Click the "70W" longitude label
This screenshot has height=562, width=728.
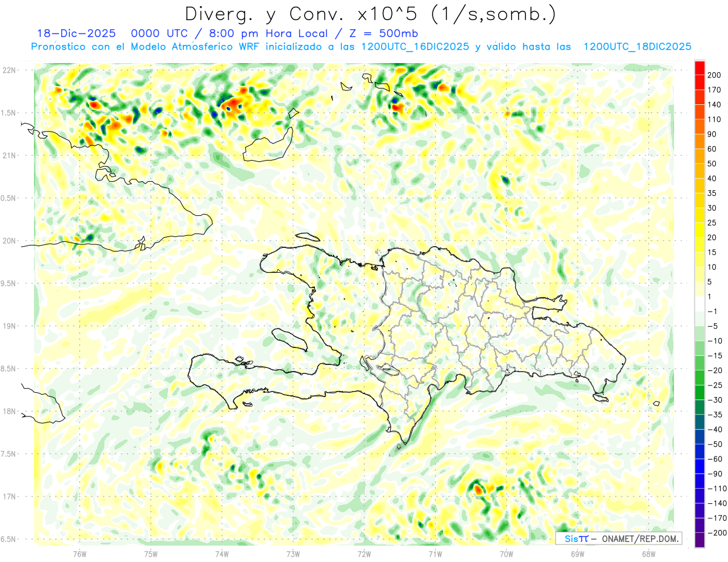tap(506, 554)
